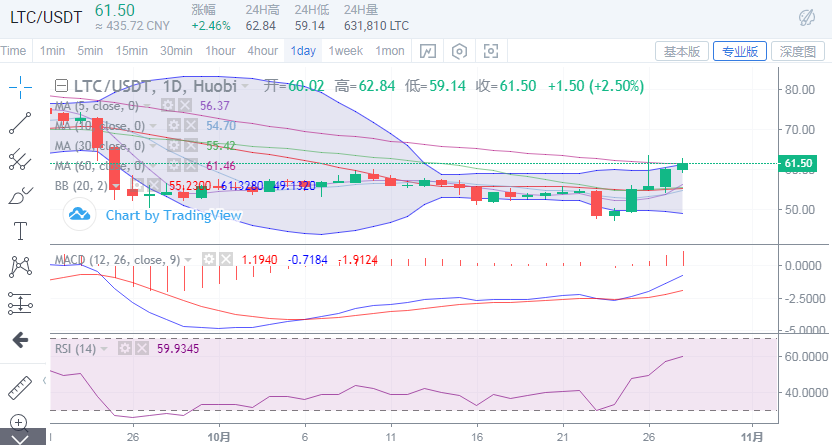Image resolution: width=832 pixels, height=445 pixels.
Task: Click the RSI value 59.9345
Action: 178,348
